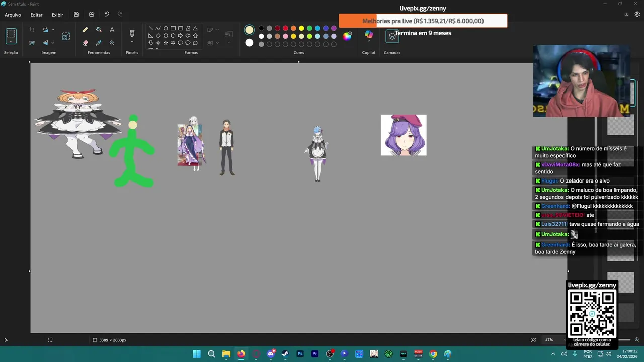644x362 pixels.
Task: Show hidden tray icons chevron
Action: pos(553,354)
